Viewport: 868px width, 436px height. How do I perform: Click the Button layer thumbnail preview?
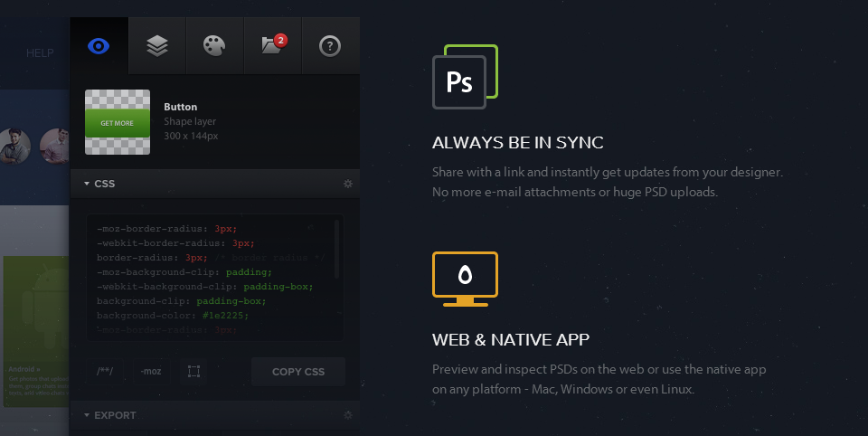[118, 122]
